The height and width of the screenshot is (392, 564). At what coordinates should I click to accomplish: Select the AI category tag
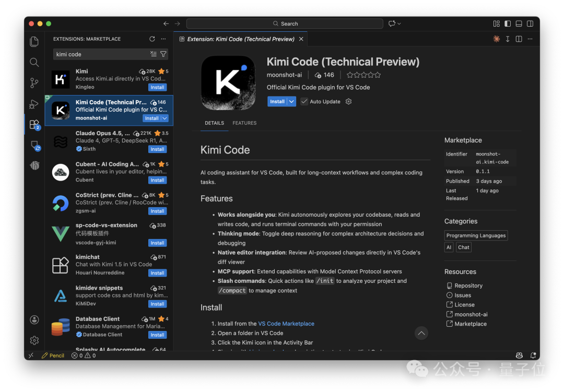[x=449, y=247]
